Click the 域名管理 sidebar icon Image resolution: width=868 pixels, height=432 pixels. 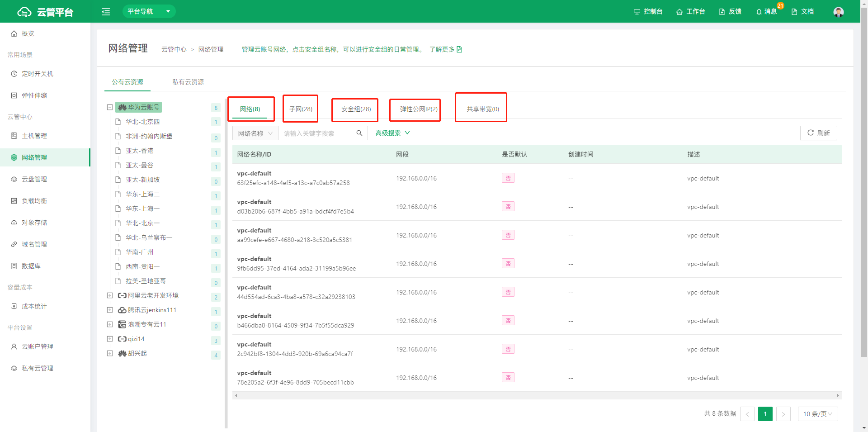(x=14, y=244)
